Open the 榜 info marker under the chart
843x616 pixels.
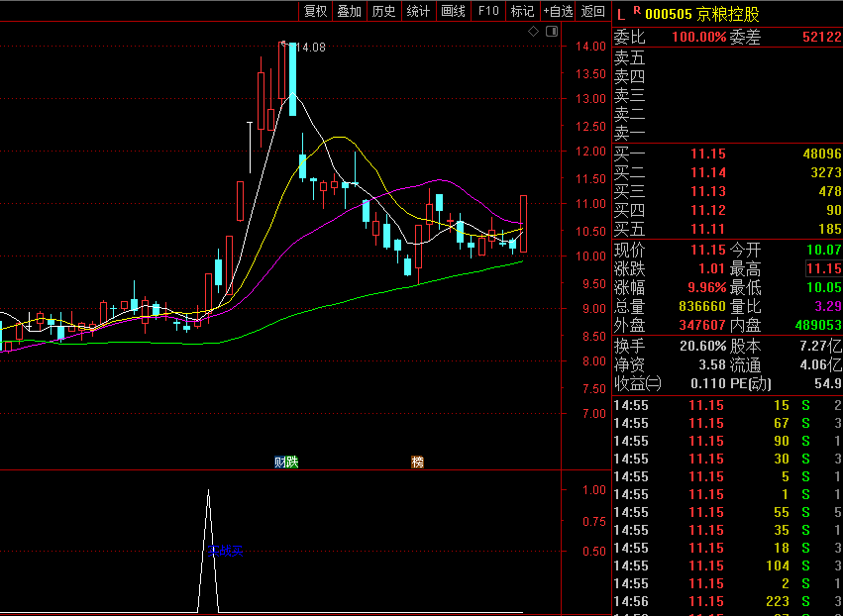417,462
